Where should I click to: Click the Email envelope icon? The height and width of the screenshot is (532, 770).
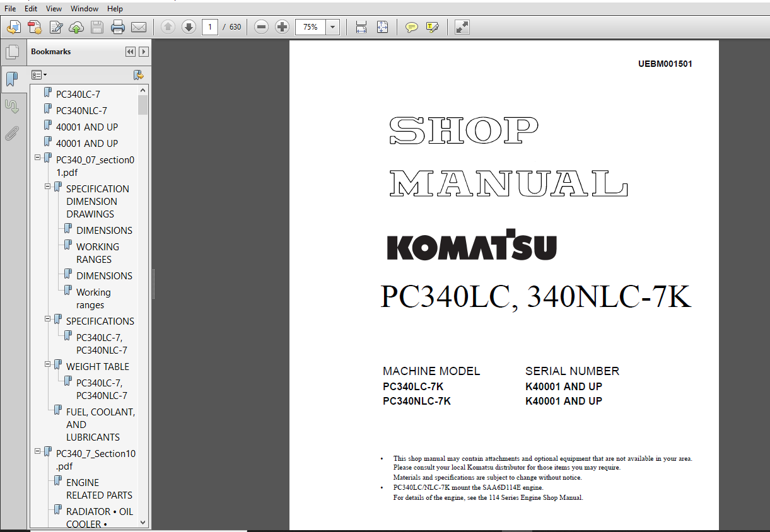[x=139, y=27]
